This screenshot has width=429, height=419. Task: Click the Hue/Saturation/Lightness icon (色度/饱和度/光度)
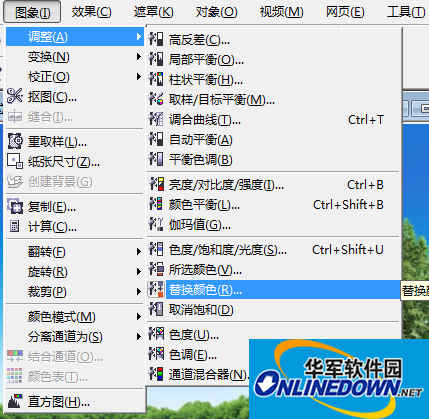(x=156, y=249)
